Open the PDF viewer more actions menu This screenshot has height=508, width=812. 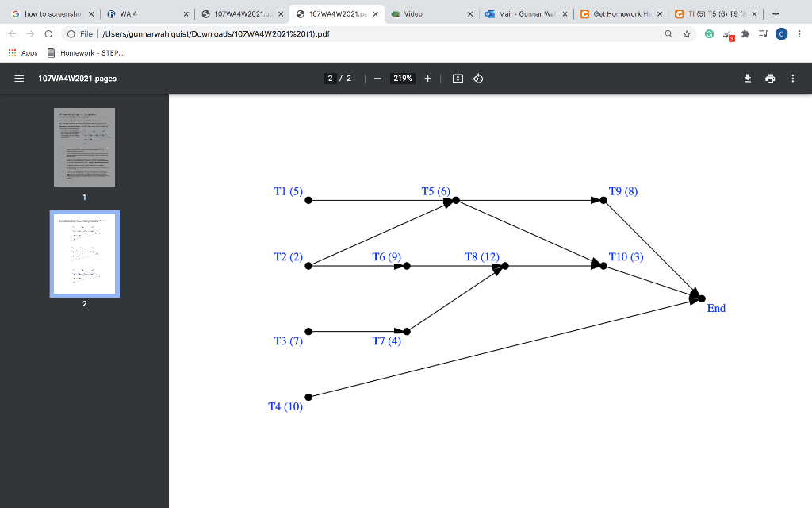[x=792, y=79]
